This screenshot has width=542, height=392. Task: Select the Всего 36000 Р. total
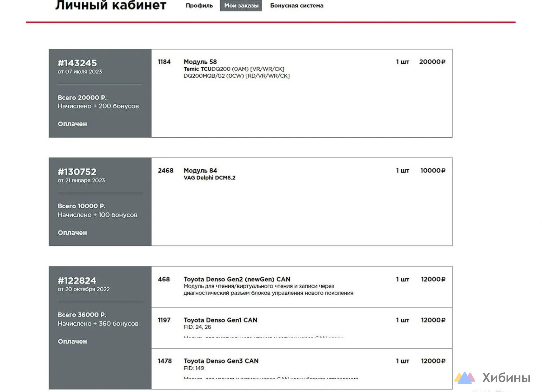tap(82, 315)
